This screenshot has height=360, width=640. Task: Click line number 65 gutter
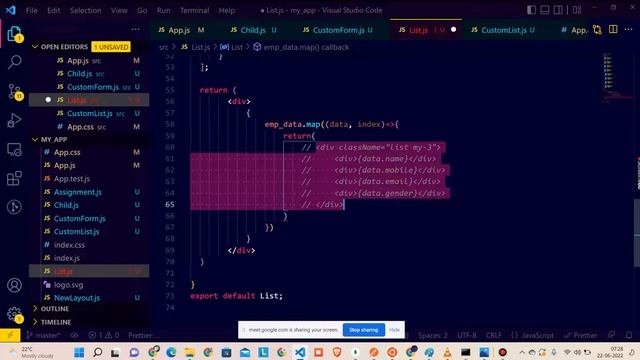pos(169,204)
